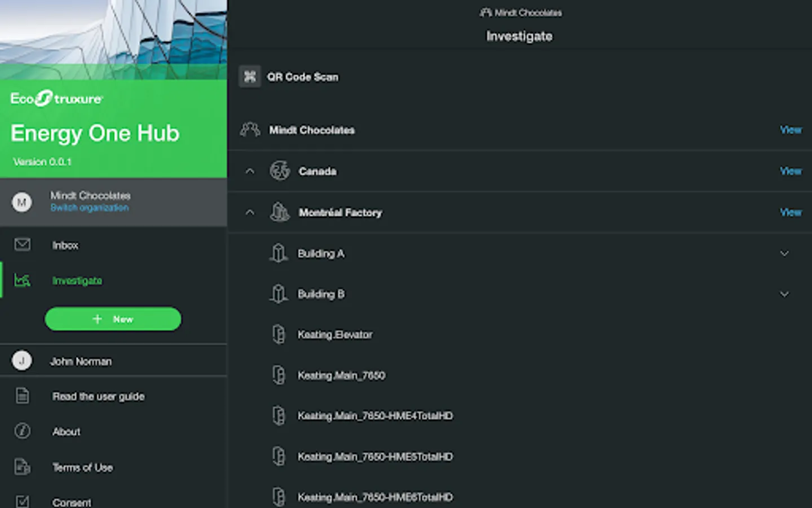Screen dimensions: 812x508
Task: Click the M organization avatar
Action: [x=22, y=202]
